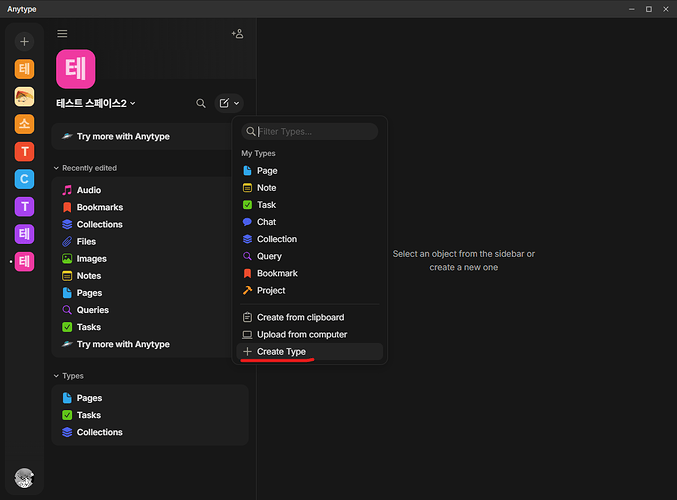677x500 pixels.
Task: Open the orange 테 space icon
Action: click(24, 69)
